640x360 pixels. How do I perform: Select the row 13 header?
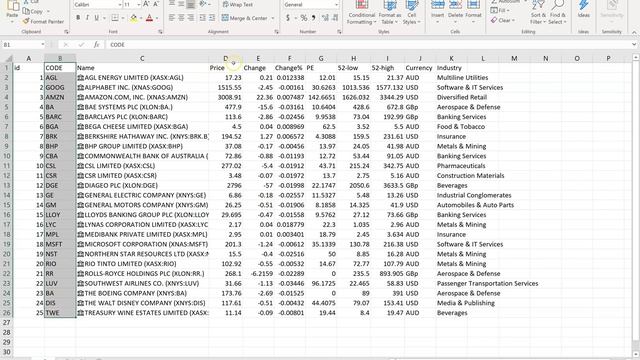[x=7, y=185]
